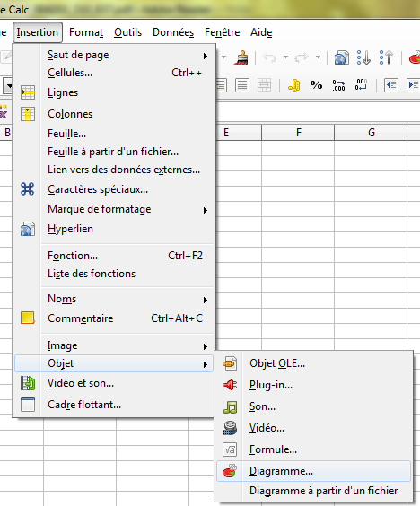The image size is (420, 506).
Task: Apply currency number format icon
Action: tap(294, 85)
